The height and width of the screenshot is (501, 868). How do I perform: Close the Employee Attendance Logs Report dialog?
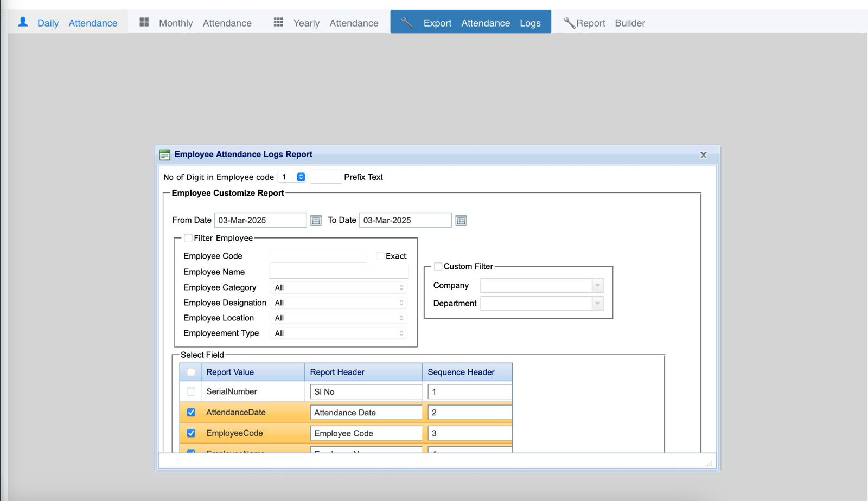(x=703, y=155)
